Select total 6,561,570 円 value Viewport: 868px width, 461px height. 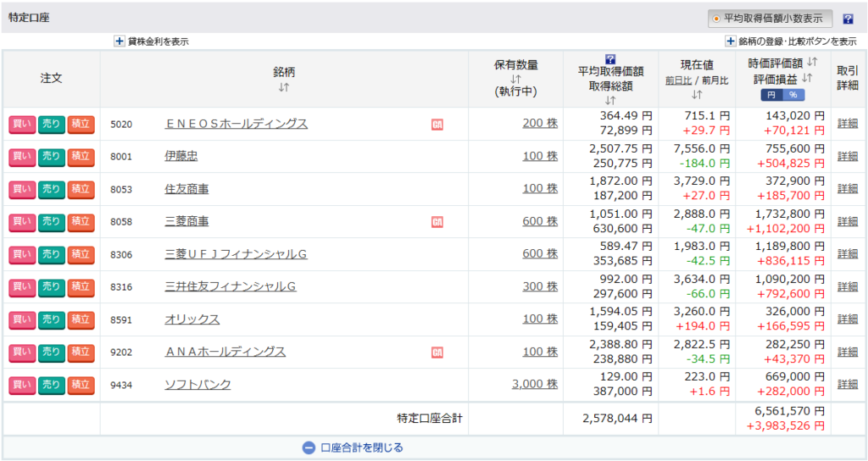pyautogui.click(x=790, y=411)
